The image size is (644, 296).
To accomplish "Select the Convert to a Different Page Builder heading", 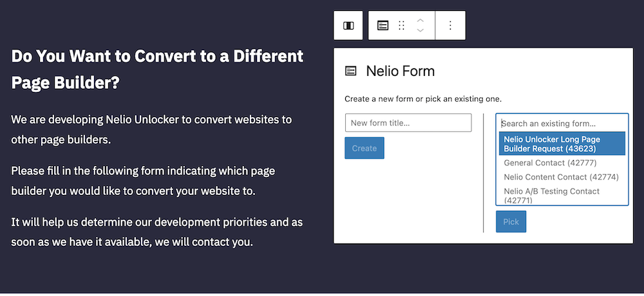I will [x=157, y=69].
